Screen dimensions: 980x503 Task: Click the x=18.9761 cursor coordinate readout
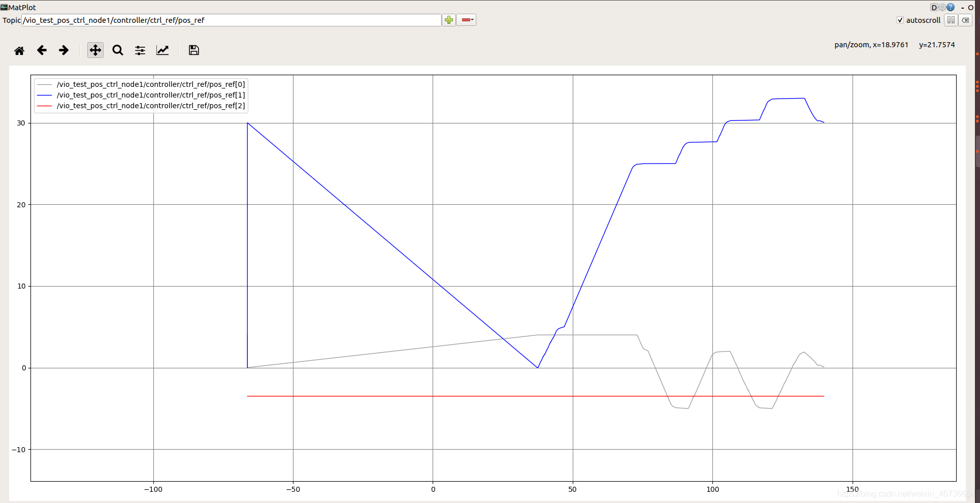point(890,45)
